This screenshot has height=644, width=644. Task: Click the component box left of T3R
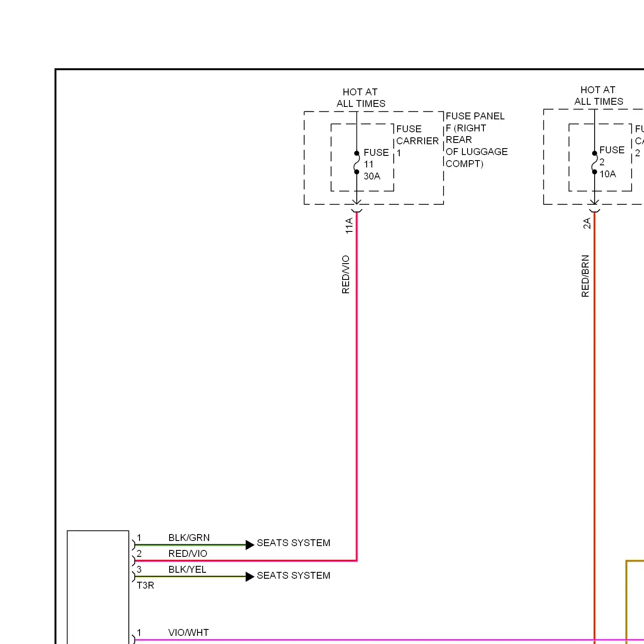click(x=98, y=587)
